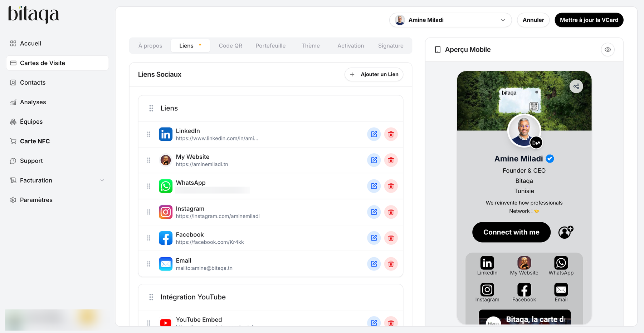Click the add-contact icon beside Connect with me

coord(566,232)
